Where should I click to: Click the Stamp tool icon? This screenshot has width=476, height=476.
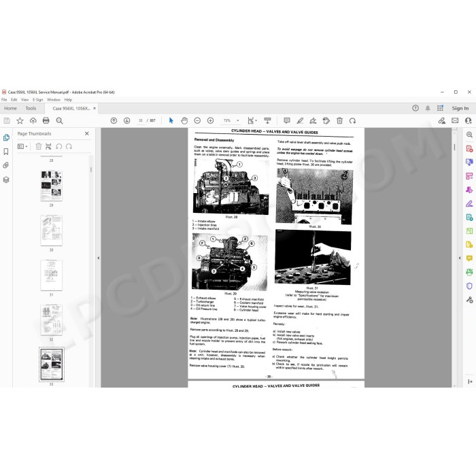pyautogui.click(x=326, y=121)
